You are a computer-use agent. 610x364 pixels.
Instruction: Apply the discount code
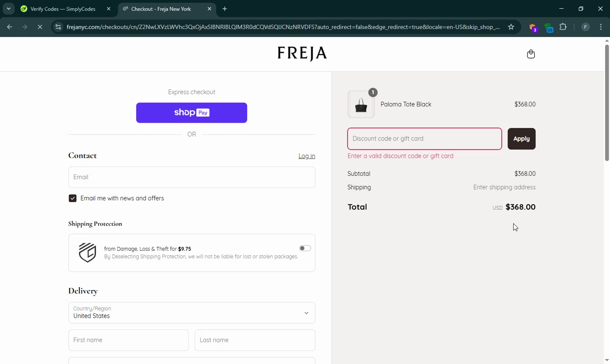click(x=521, y=139)
